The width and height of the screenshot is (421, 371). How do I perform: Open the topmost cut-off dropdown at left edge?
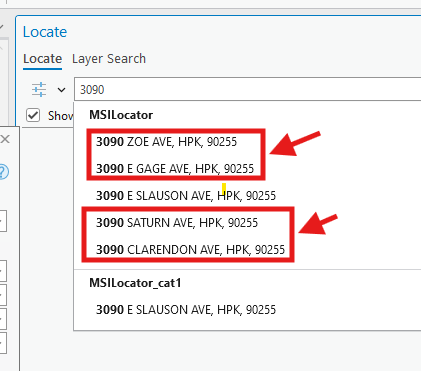click(3, 221)
